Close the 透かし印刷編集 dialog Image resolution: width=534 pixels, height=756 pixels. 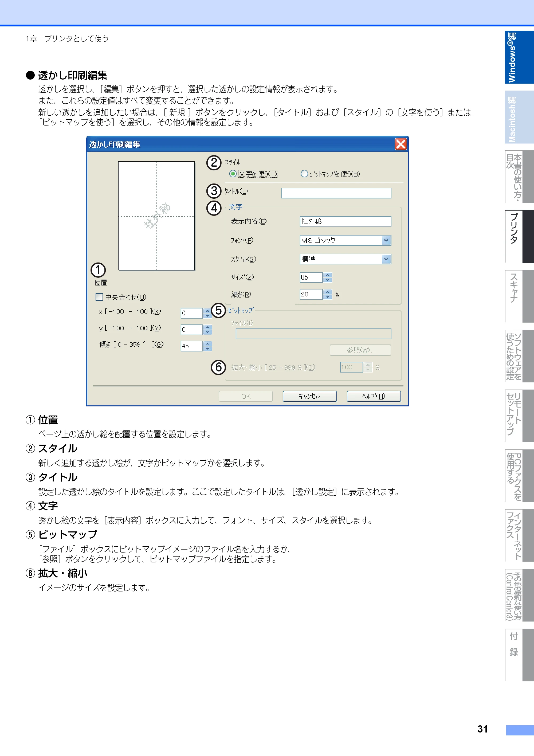tap(401, 144)
